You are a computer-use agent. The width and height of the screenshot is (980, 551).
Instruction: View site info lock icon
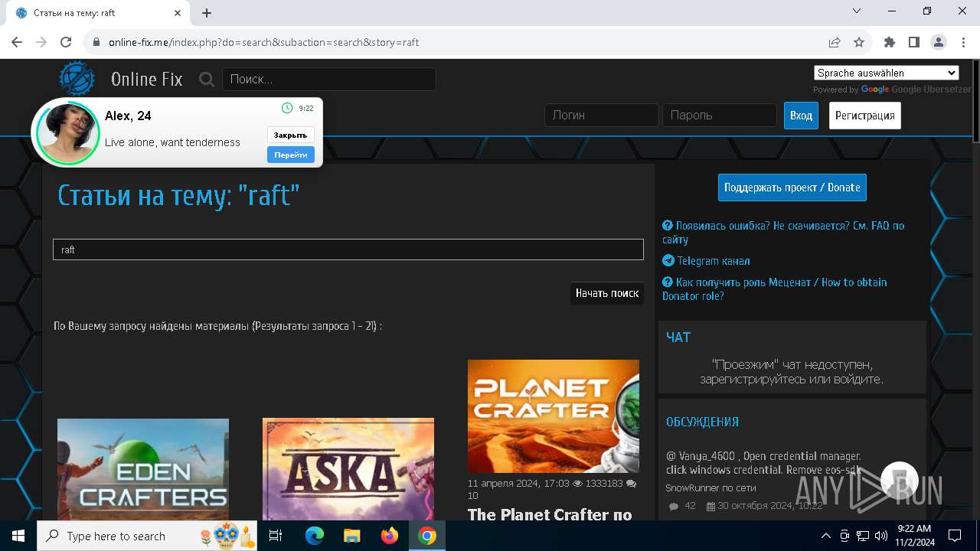click(x=96, y=42)
